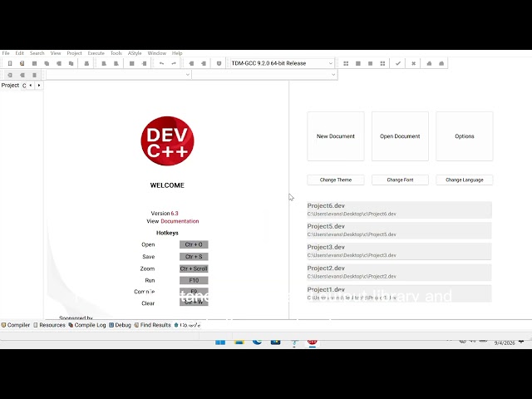Click the Change Theme button
Image resolution: width=532 pixels, height=399 pixels.
[x=336, y=180]
